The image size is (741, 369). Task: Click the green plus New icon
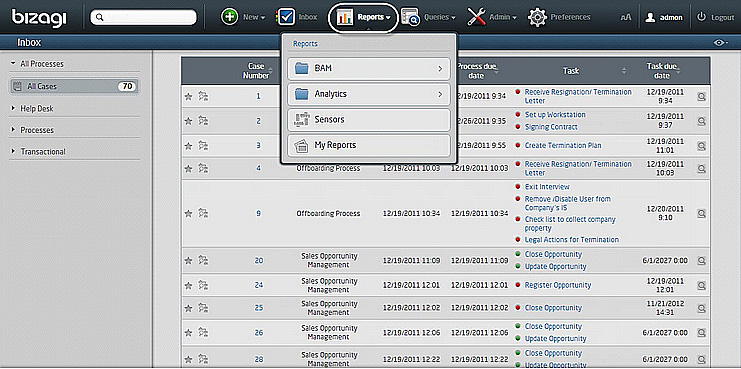[x=230, y=17]
